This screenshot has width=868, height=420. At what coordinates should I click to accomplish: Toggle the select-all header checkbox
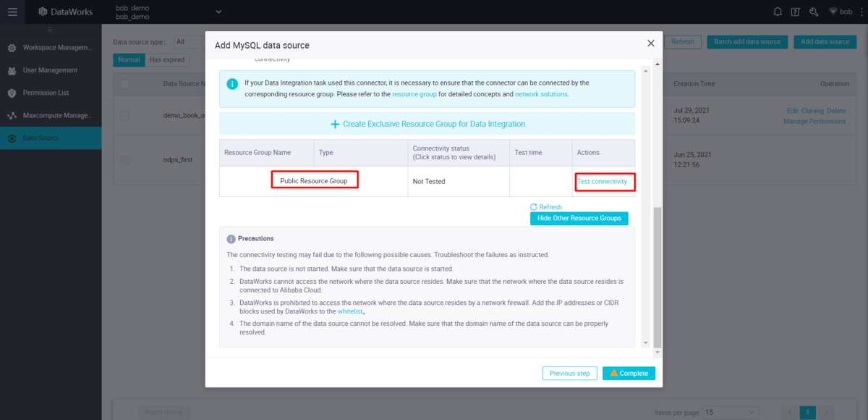click(125, 84)
